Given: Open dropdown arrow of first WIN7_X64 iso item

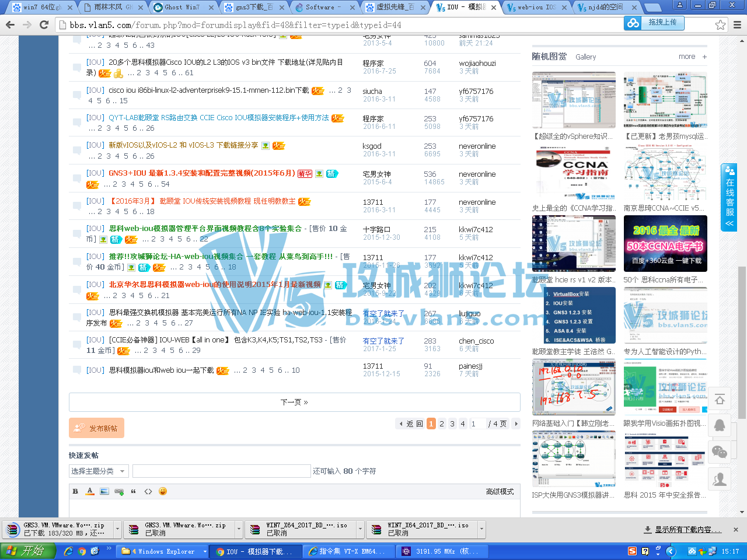Looking at the screenshot, I should (360, 529).
